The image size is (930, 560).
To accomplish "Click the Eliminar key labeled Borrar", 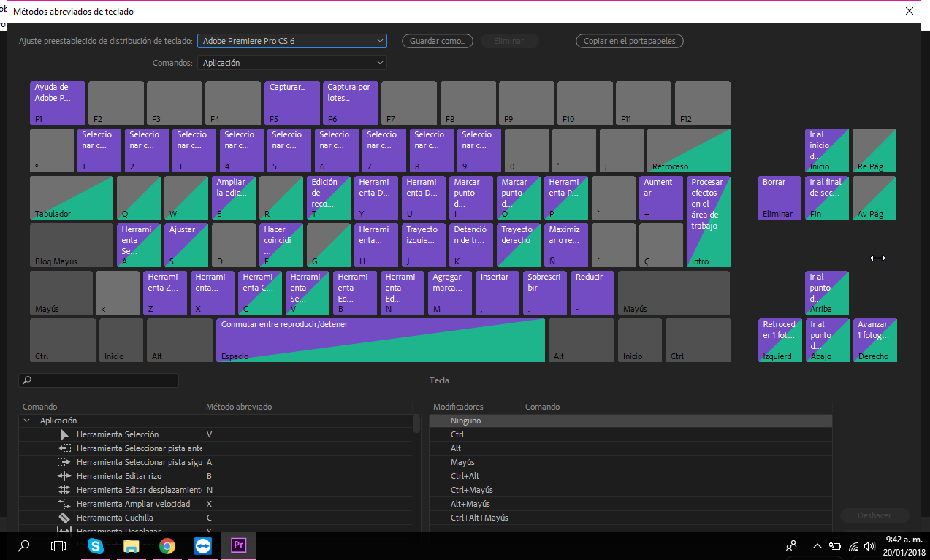I will (780, 198).
